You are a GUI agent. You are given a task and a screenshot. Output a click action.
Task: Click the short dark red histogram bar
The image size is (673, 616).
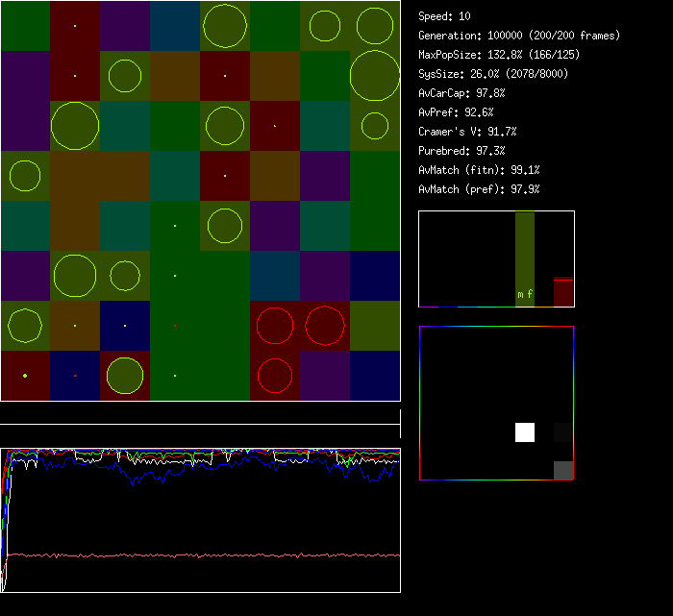563,292
